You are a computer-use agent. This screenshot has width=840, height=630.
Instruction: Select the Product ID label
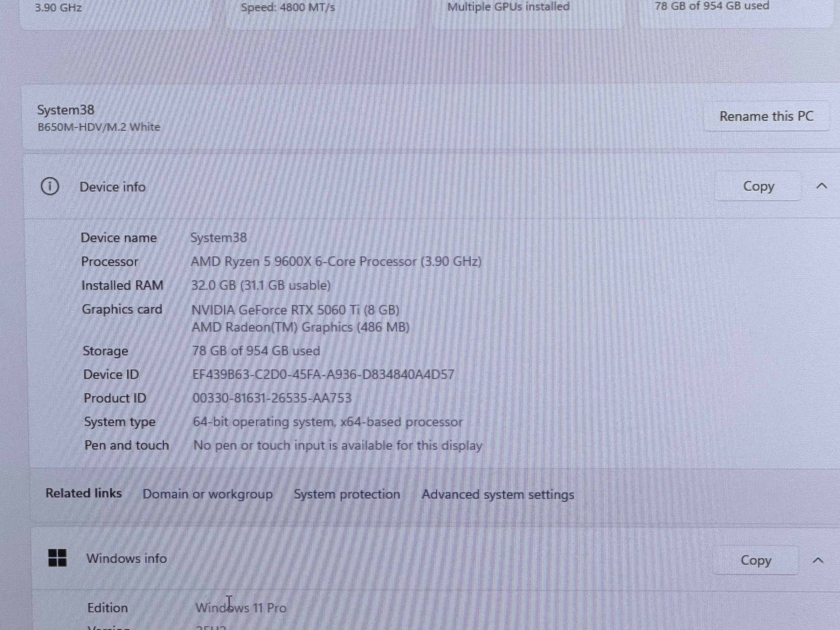115,398
